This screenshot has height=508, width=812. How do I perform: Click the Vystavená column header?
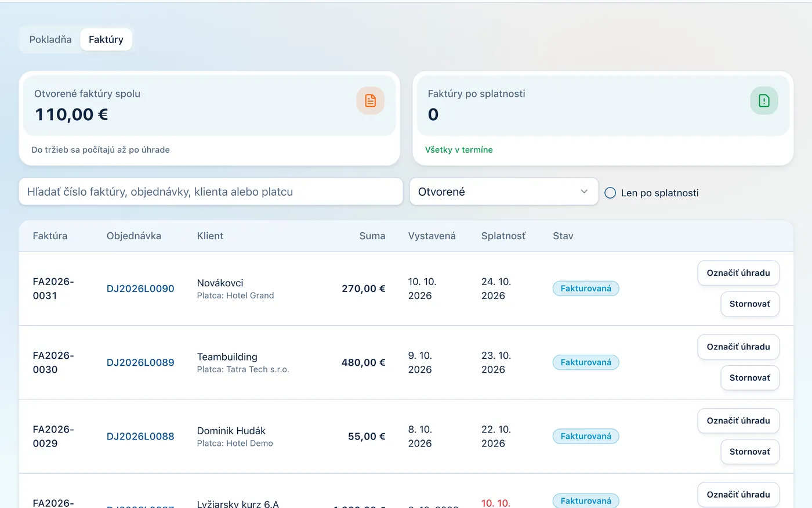click(x=432, y=236)
